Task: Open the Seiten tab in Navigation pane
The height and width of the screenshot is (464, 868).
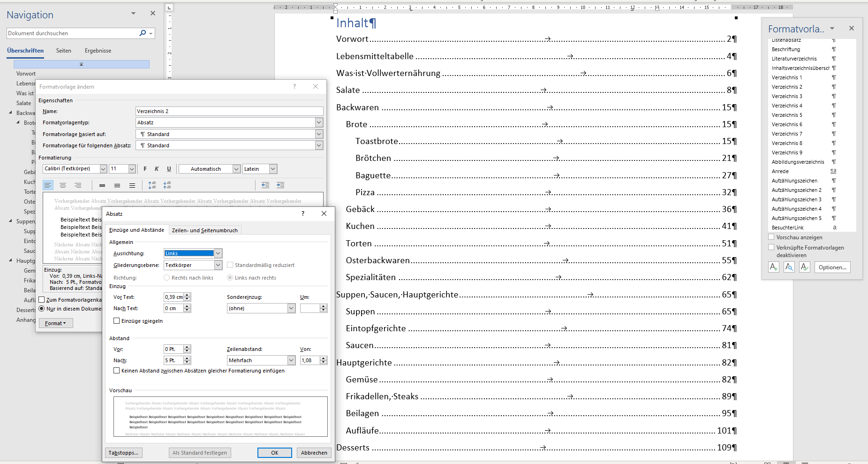Action: tap(64, 50)
